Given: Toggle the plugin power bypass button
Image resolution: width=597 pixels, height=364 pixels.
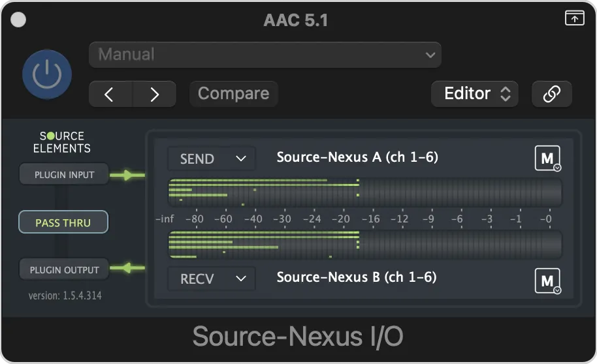Looking at the screenshot, I should click(x=47, y=74).
